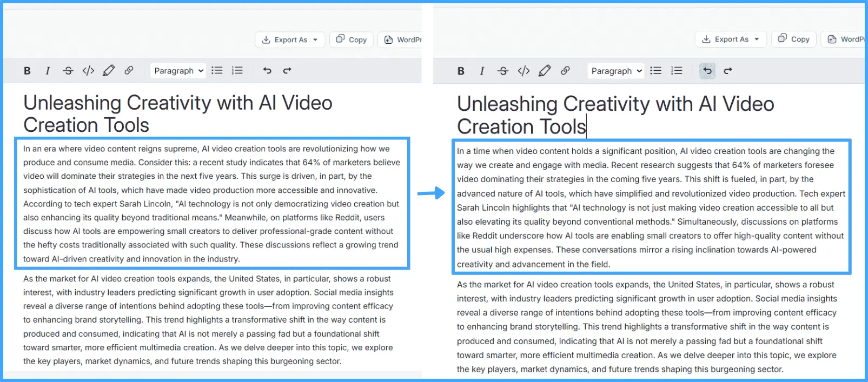Toggle Italic in the right editor toolbar
This screenshot has height=382, width=868.
coord(482,71)
